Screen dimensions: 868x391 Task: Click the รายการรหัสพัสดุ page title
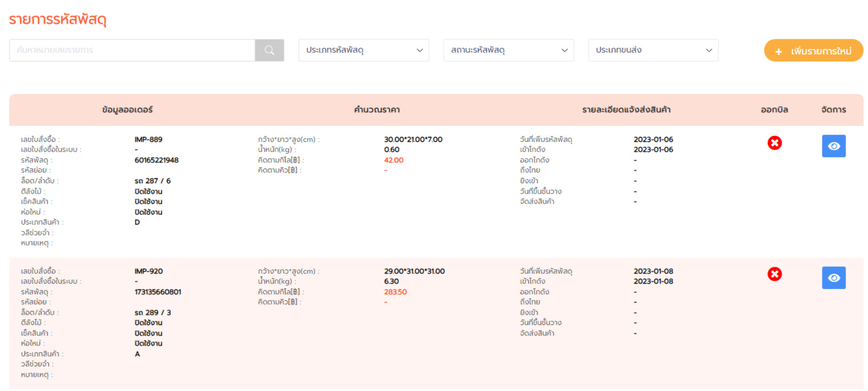click(58, 20)
